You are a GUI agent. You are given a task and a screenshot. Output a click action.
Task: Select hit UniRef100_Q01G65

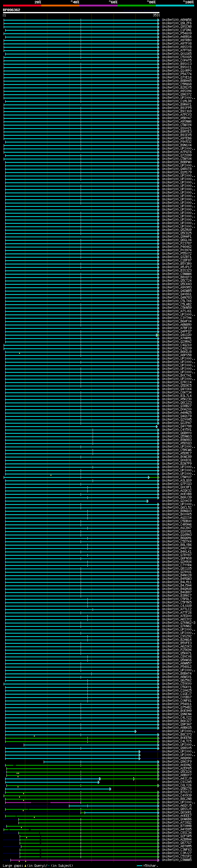[x=177, y=54]
